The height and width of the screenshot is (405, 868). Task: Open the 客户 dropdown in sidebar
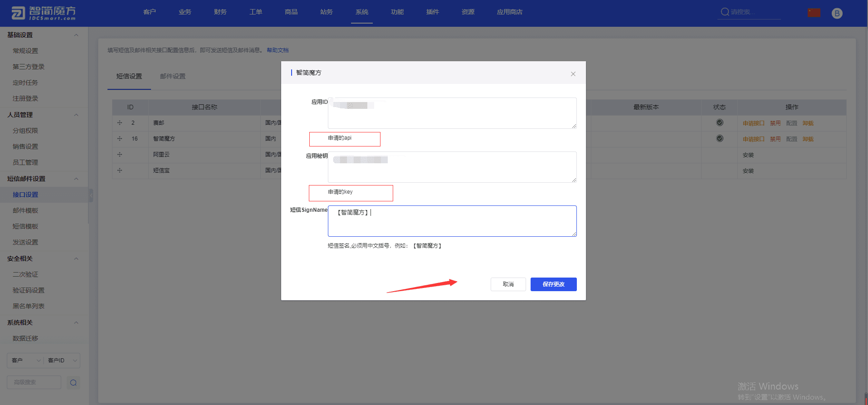point(25,361)
